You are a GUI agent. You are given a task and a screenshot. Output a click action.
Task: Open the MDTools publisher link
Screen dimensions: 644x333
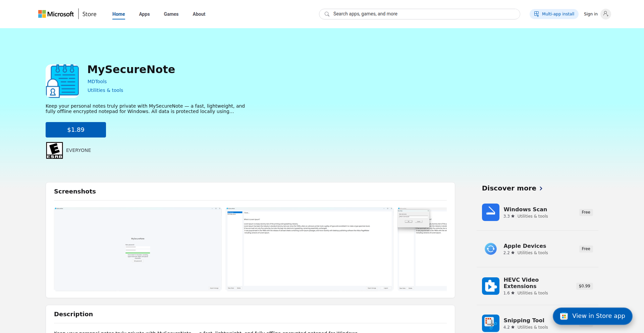(97, 81)
